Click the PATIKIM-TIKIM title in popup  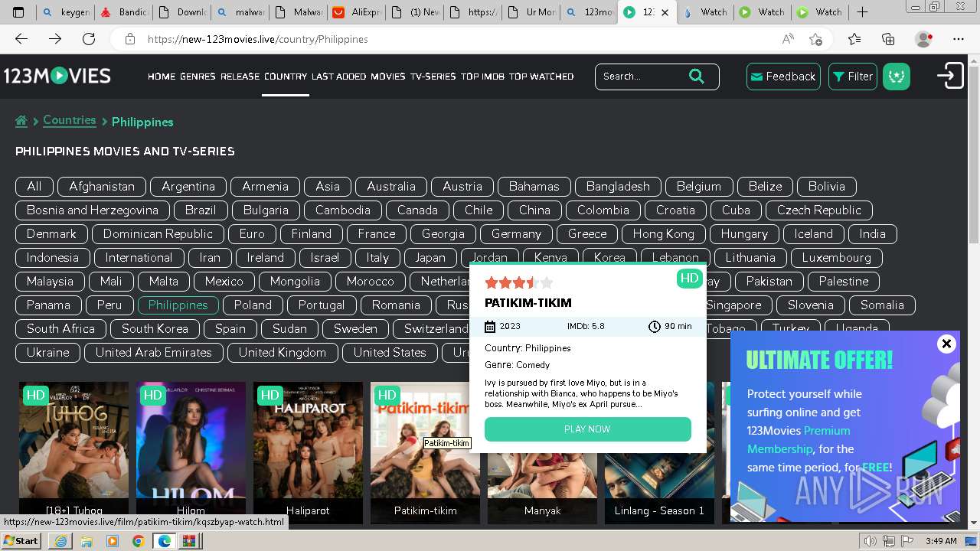tap(528, 302)
